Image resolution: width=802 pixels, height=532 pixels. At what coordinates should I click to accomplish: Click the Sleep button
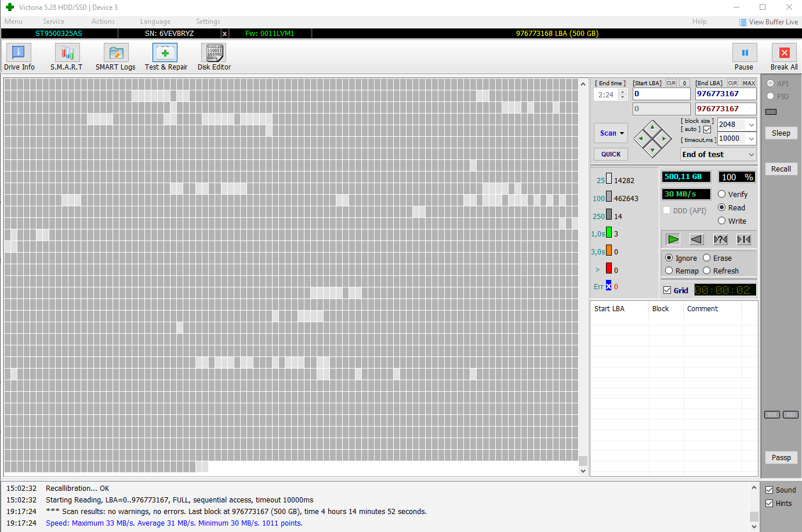pyautogui.click(x=781, y=133)
